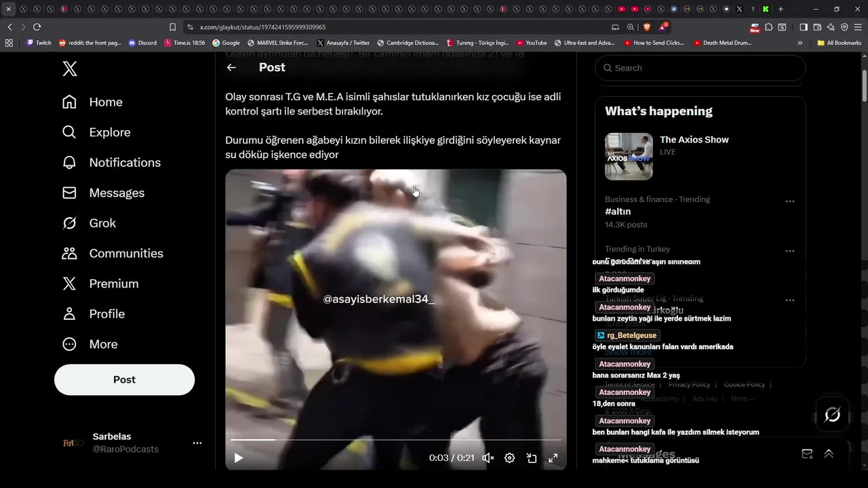
Task: Open Brave Wallet icon
Action: pos(817,27)
